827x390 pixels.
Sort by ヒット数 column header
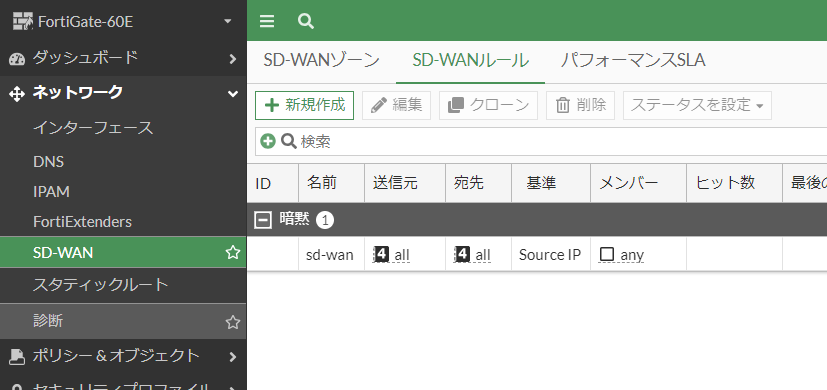click(734, 183)
